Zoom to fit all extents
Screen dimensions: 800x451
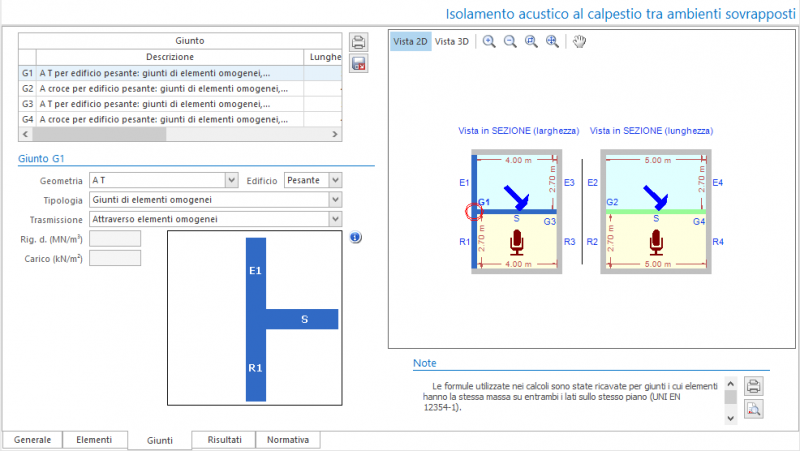click(552, 41)
